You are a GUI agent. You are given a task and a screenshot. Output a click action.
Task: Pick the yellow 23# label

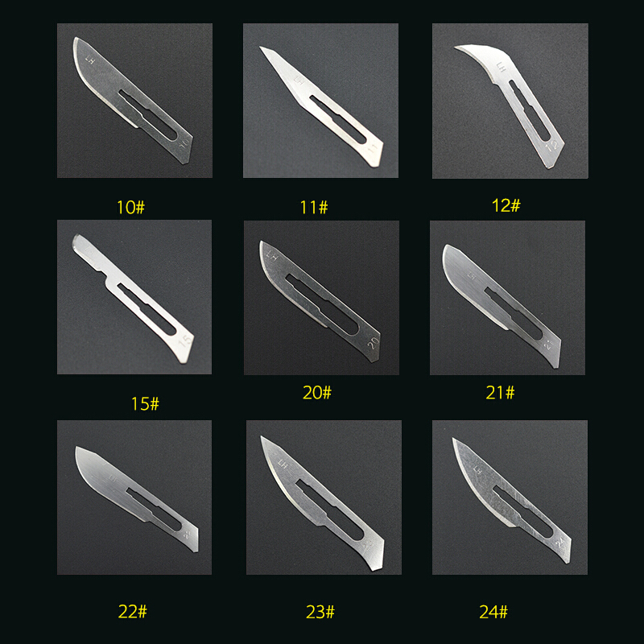[320, 612]
